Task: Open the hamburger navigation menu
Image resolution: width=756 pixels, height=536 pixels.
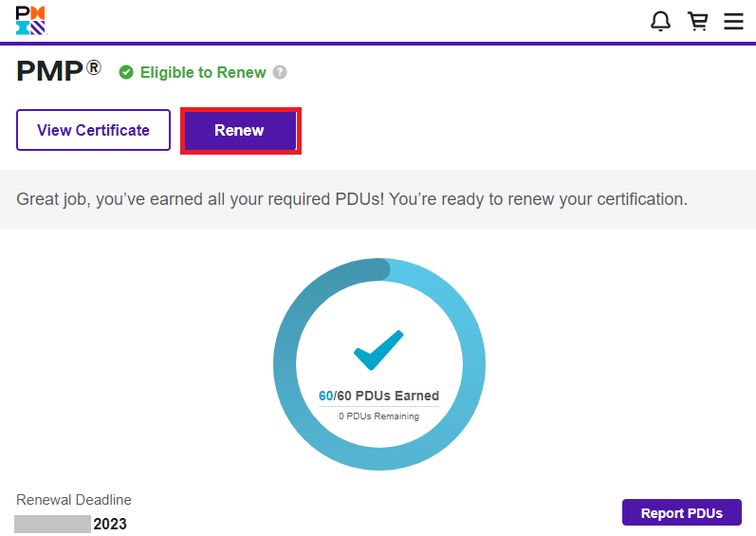Action: pyautogui.click(x=733, y=22)
